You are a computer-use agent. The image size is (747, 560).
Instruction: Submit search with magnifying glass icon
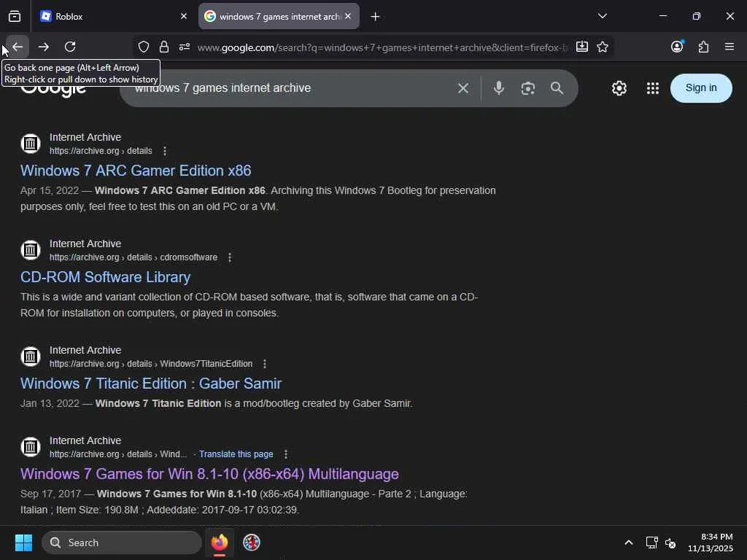click(557, 88)
